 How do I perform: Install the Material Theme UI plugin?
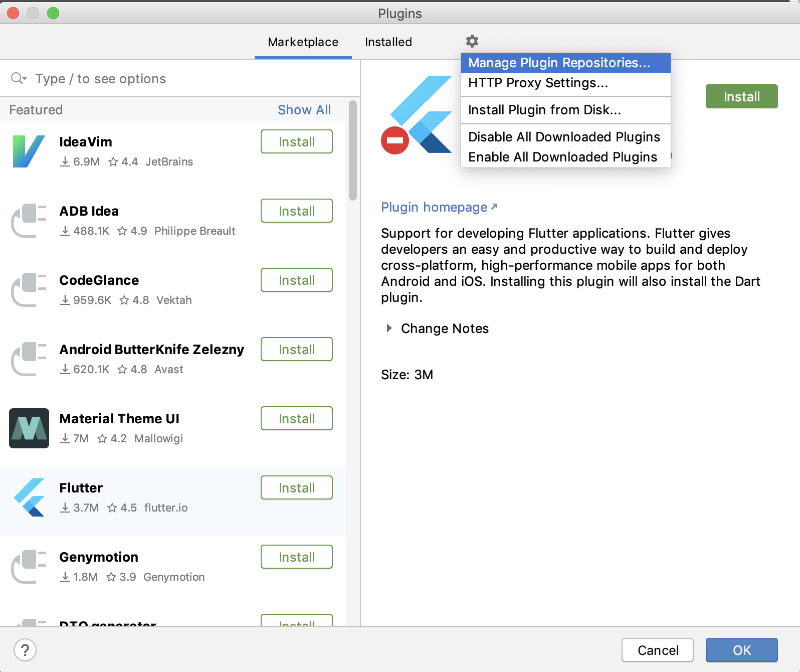coord(297,418)
